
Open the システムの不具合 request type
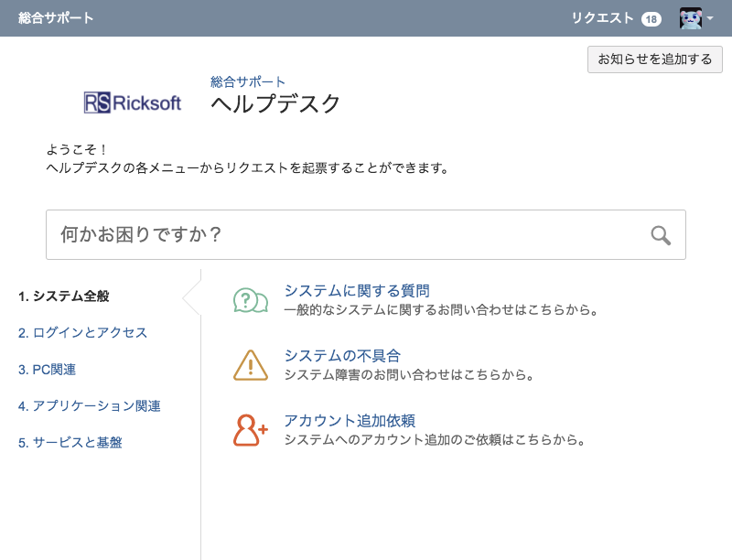342,356
